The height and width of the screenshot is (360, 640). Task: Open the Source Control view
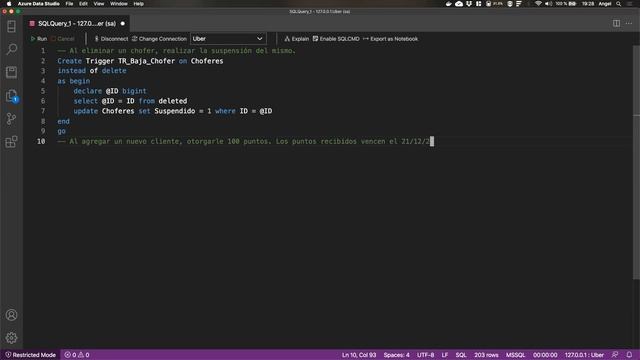click(x=11, y=119)
